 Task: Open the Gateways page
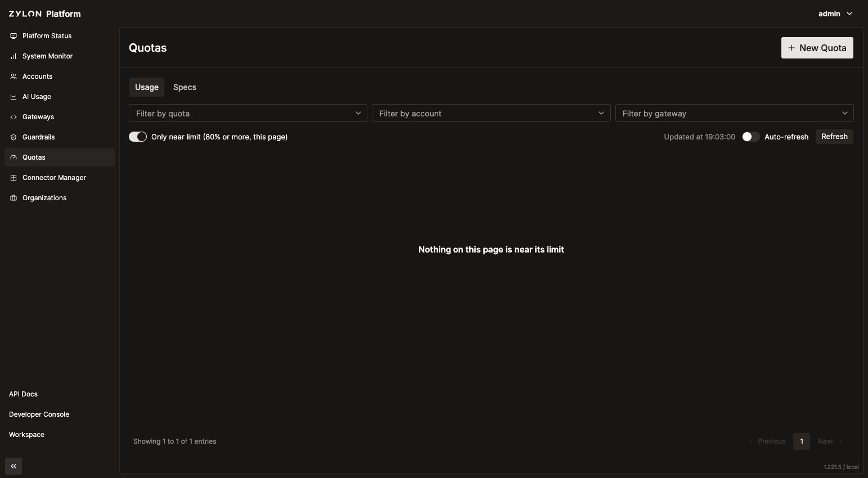coord(60,117)
